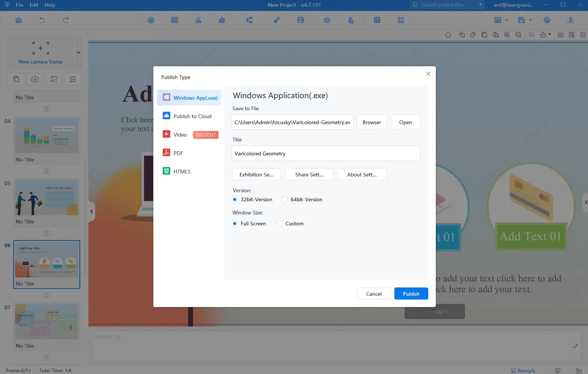
Task: Click the camera snapshot icon in frame panel
Action: pos(35,79)
